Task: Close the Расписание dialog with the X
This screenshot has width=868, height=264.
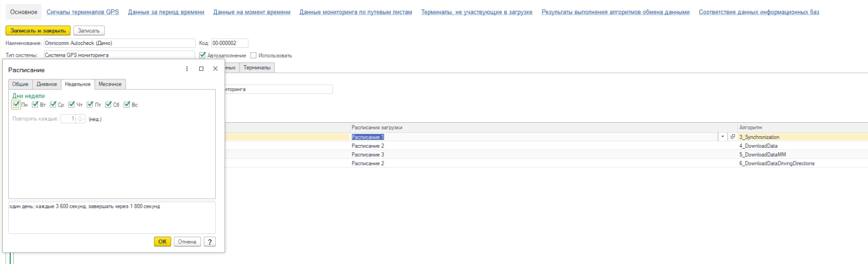Action: [215, 69]
